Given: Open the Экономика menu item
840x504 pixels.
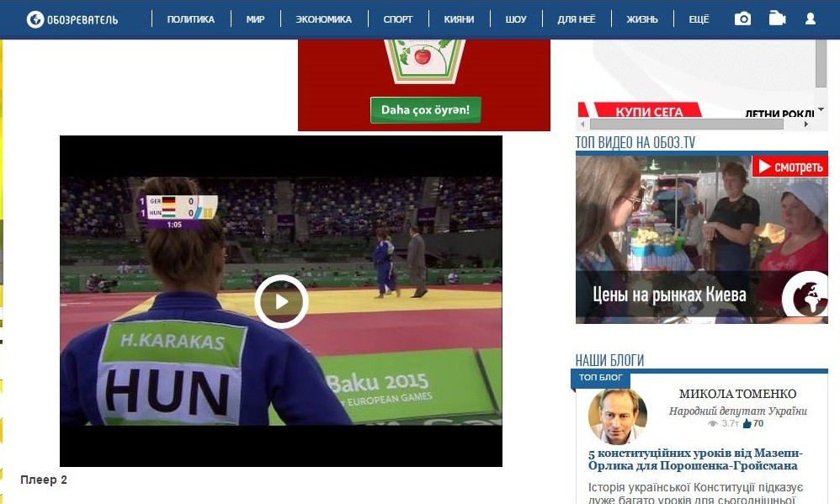Looking at the screenshot, I should 323,19.
